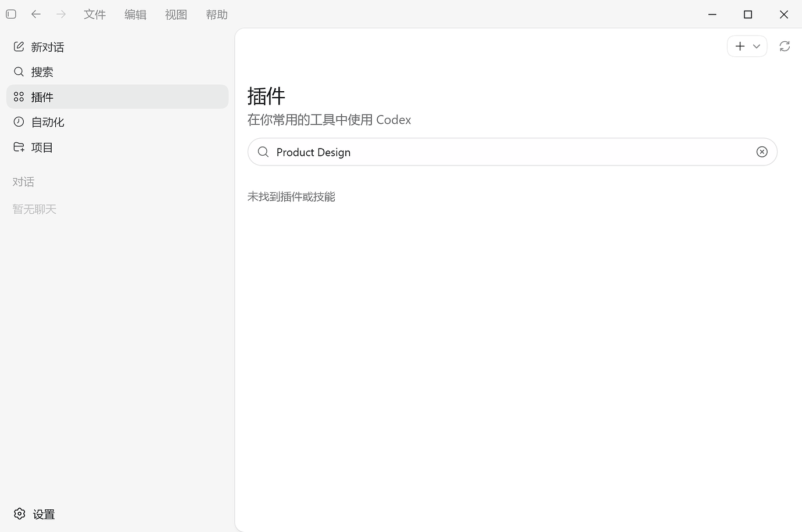Click into the Product Design search field
Image resolution: width=802 pixels, height=532 pixels.
[513, 152]
